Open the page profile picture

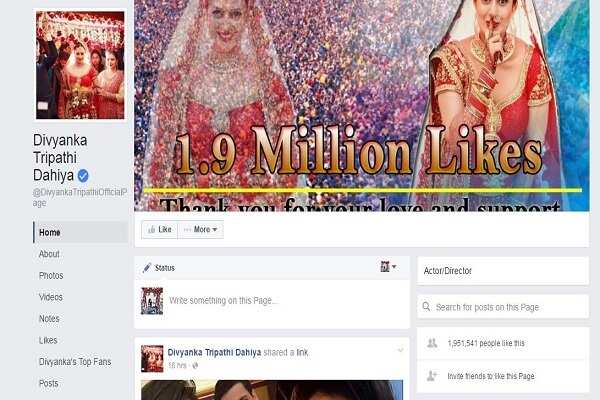pyautogui.click(x=81, y=65)
